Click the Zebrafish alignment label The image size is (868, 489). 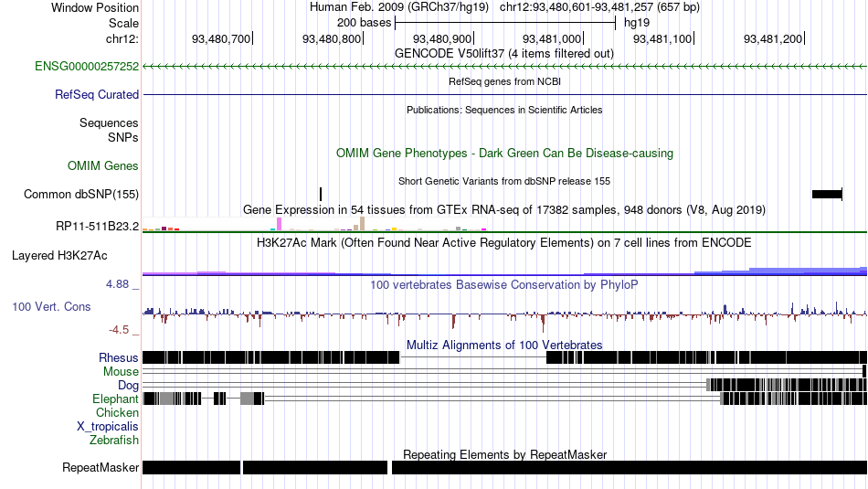click(x=114, y=441)
